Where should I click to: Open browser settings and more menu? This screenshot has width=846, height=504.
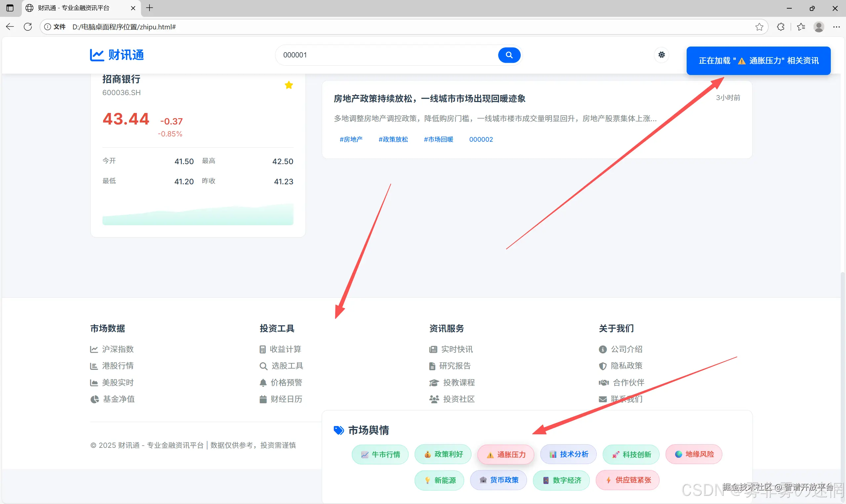[x=836, y=27]
